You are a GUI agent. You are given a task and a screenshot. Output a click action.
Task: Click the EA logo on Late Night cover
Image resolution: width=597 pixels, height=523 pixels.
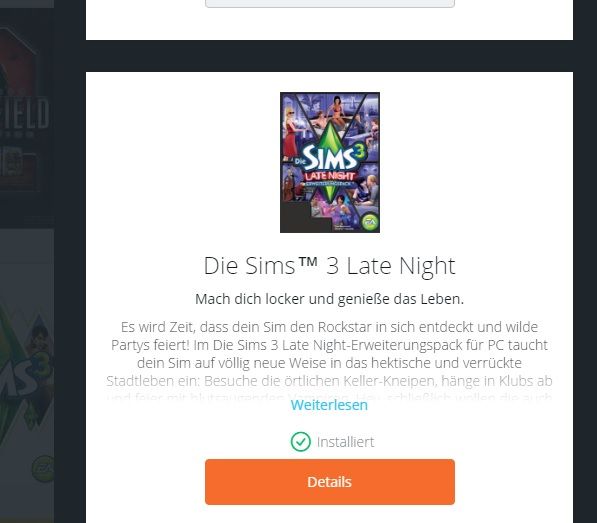tap(369, 222)
